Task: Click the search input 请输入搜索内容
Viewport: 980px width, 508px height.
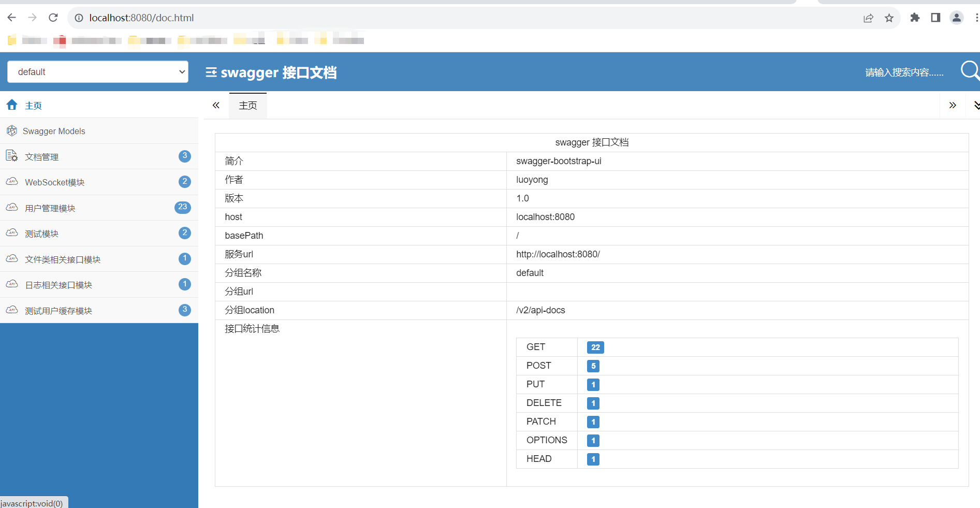Action: 904,72
